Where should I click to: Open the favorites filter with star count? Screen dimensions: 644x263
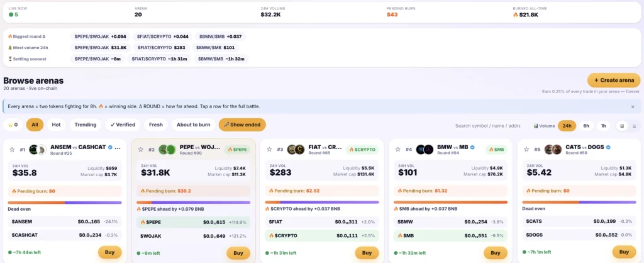click(x=13, y=125)
